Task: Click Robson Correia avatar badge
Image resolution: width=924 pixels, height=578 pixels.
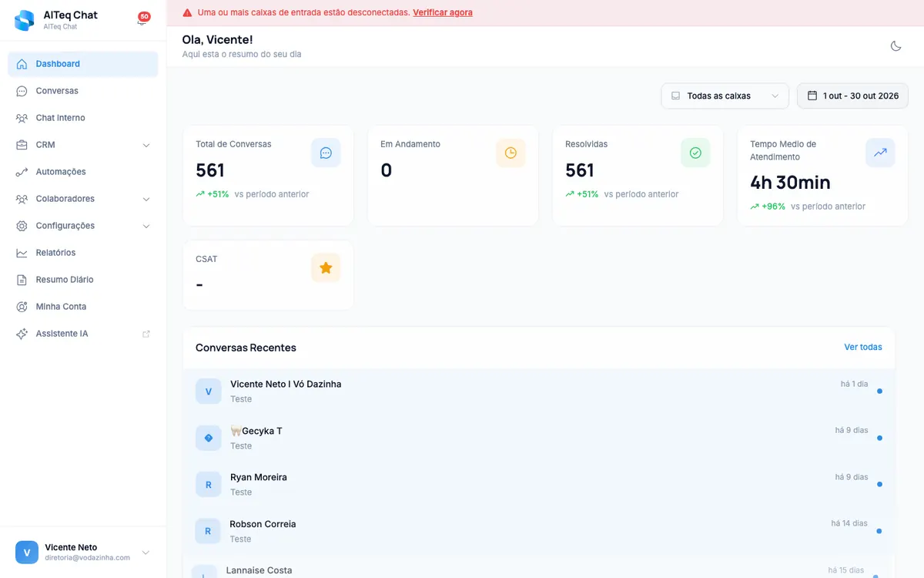Action: click(x=208, y=531)
